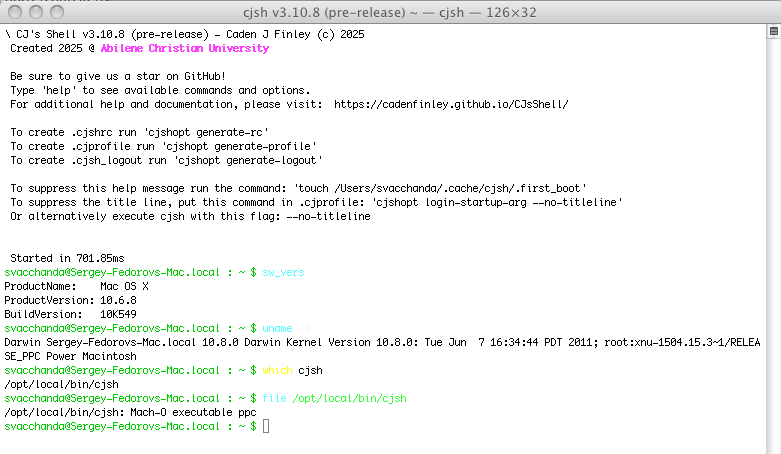Click the vertical scrollbar track
The width and height of the screenshot is (781, 454).
point(774,244)
